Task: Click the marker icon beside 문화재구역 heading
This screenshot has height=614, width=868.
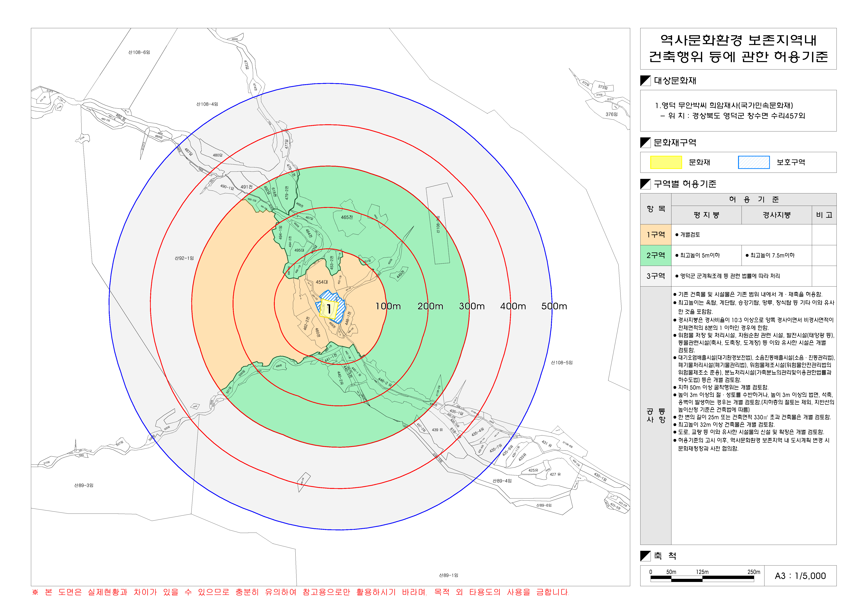Action: tap(645, 143)
